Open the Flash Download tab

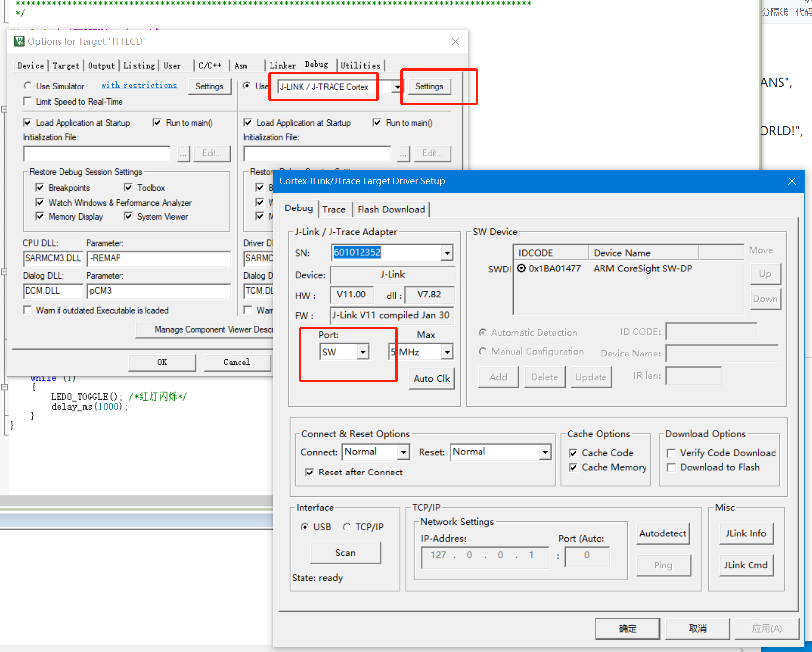391,209
